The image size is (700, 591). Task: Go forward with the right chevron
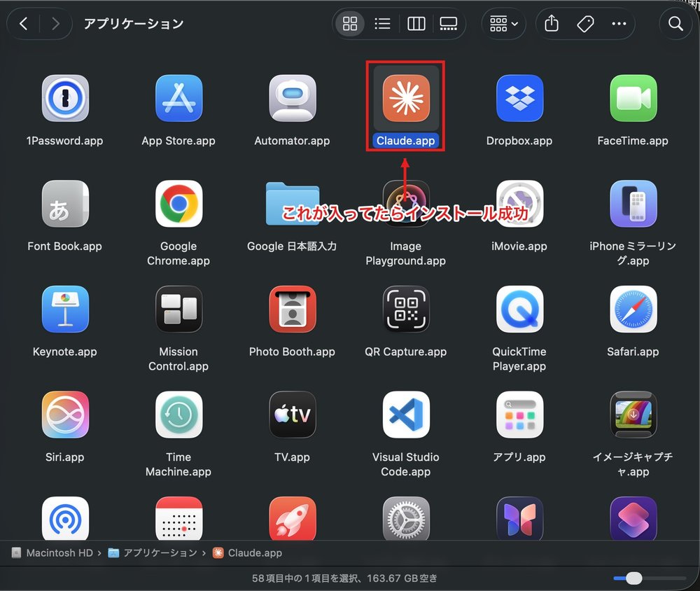click(55, 23)
